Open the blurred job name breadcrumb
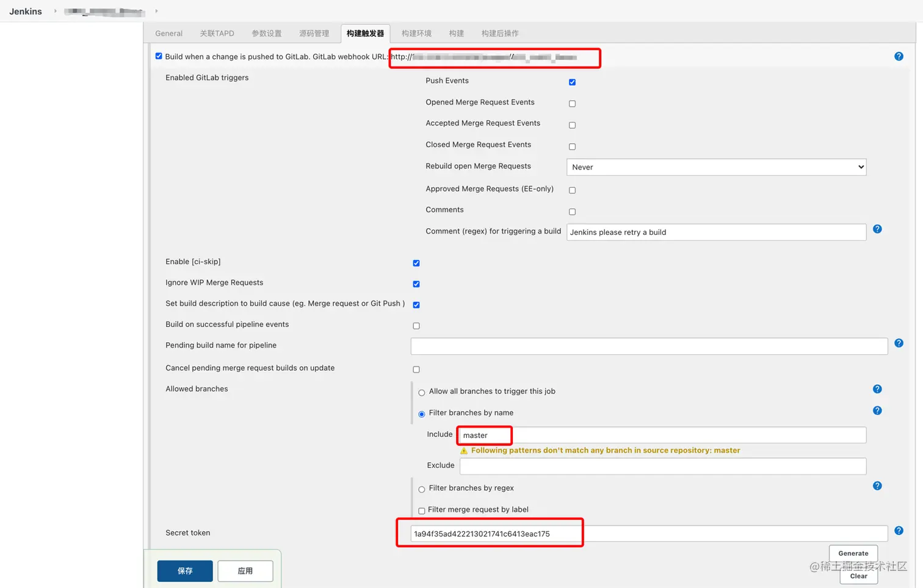Viewport: 923px width, 588px height. click(104, 11)
